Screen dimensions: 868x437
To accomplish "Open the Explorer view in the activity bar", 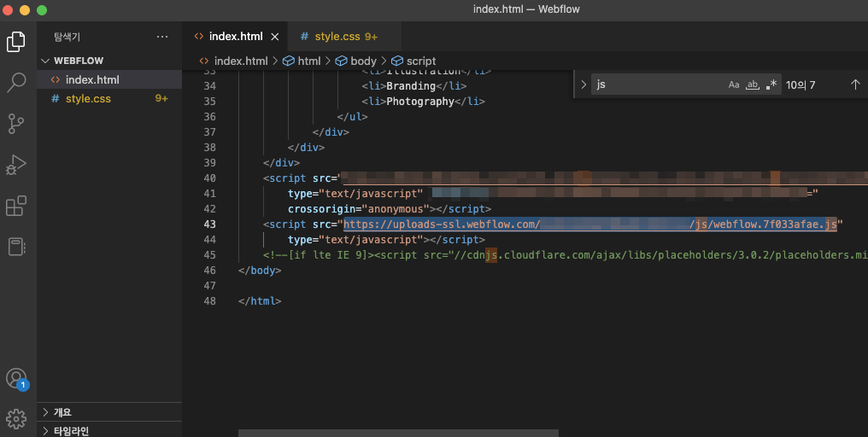I will click(x=16, y=42).
